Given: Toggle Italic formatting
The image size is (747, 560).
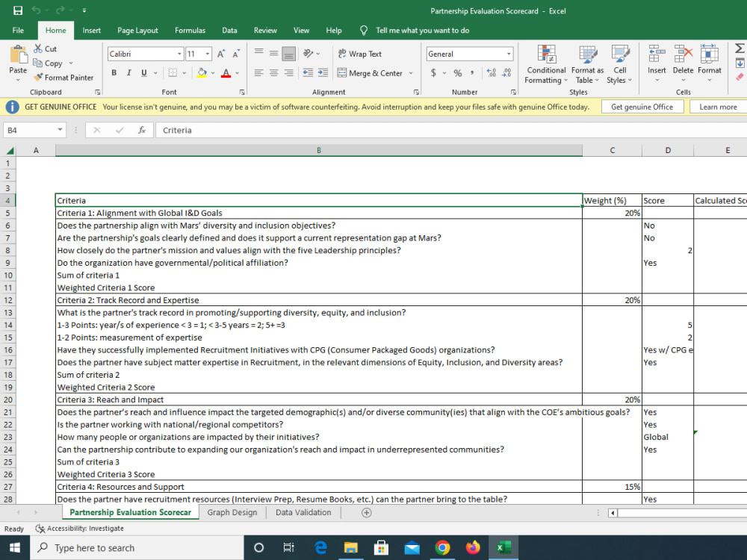Looking at the screenshot, I should [128, 73].
